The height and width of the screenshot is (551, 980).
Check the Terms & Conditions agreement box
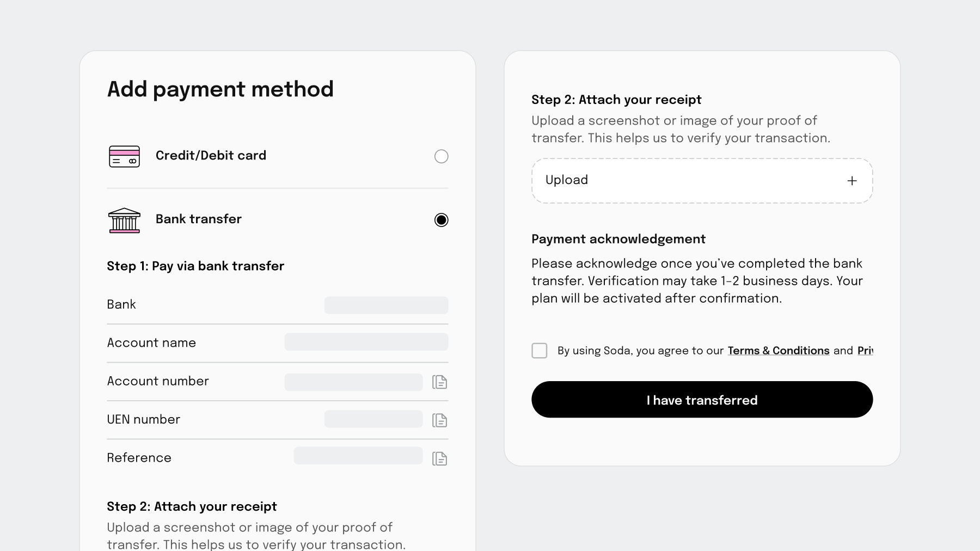pos(539,351)
